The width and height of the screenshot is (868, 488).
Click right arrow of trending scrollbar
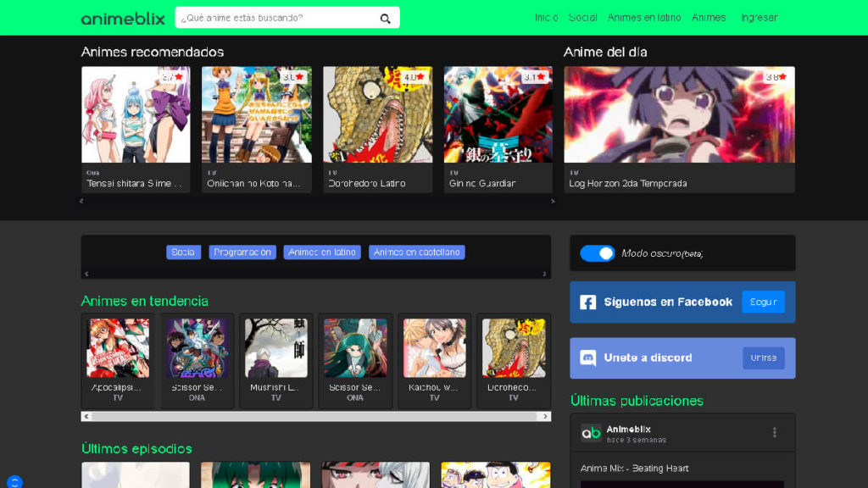pyautogui.click(x=544, y=417)
